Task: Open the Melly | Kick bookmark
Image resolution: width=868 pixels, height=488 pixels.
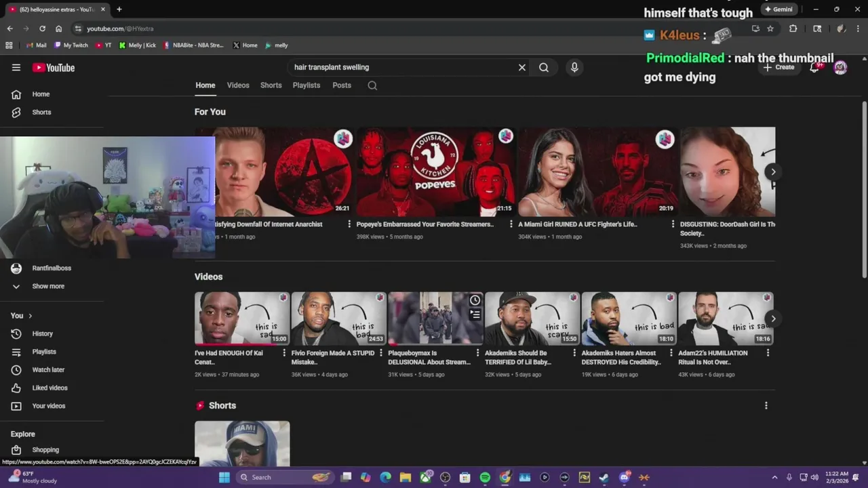Action: (138, 45)
